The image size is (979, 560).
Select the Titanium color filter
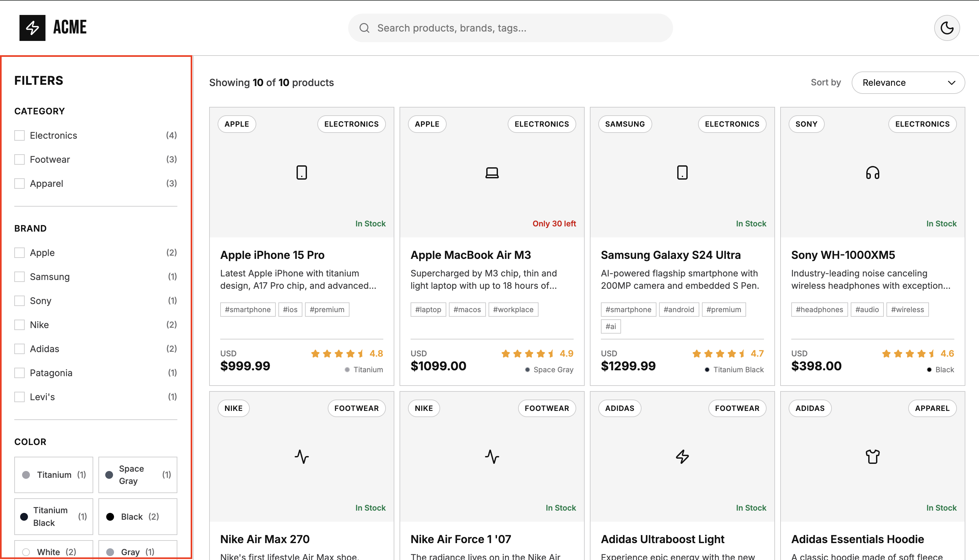pyautogui.click(x=54, y=475)
